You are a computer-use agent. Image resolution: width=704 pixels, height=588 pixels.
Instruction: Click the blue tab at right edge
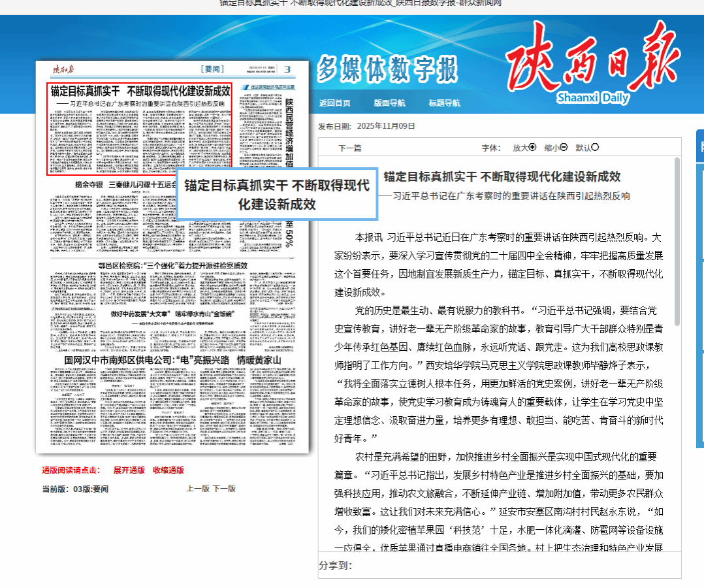point(700,146)
